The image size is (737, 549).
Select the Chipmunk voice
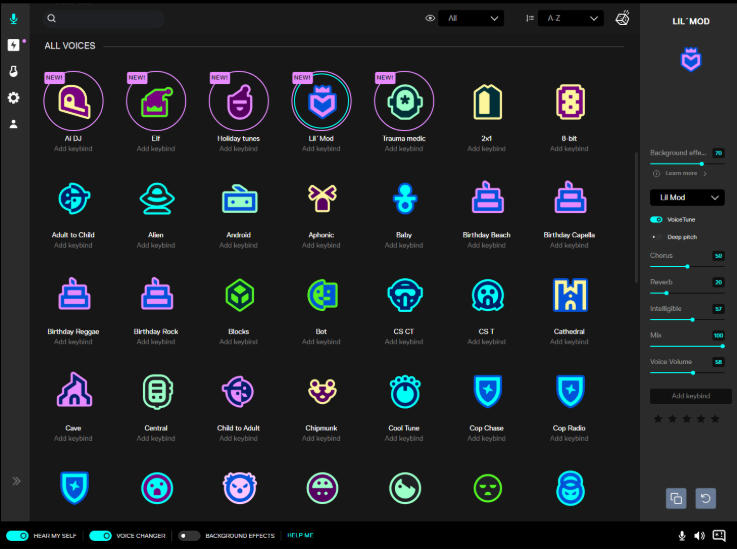tap(322, 392)
